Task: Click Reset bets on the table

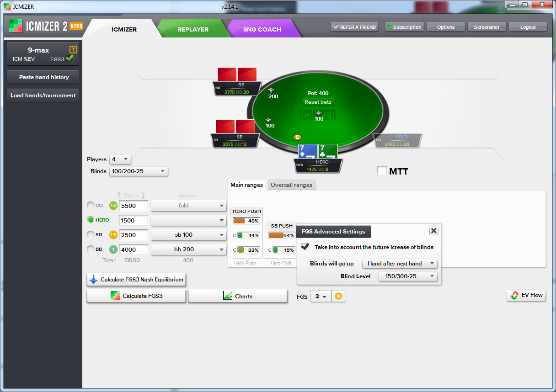Action: point(318,102)
